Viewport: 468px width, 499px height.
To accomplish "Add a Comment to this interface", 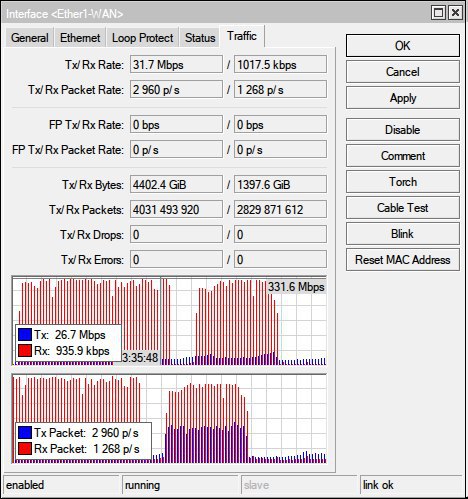I will [x=403, y=156].
